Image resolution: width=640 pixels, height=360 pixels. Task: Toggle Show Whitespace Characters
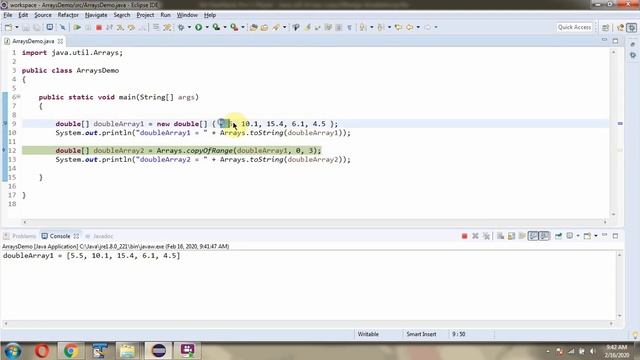(349, 27)
